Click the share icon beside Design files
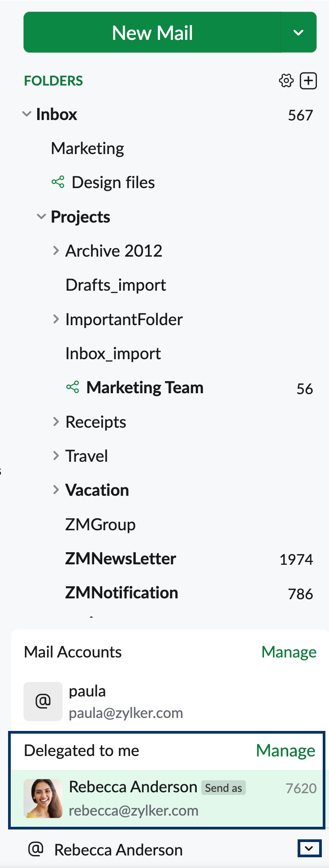This screenshot has width=329, height=868. pyautogui.click(x=58, y=182)
